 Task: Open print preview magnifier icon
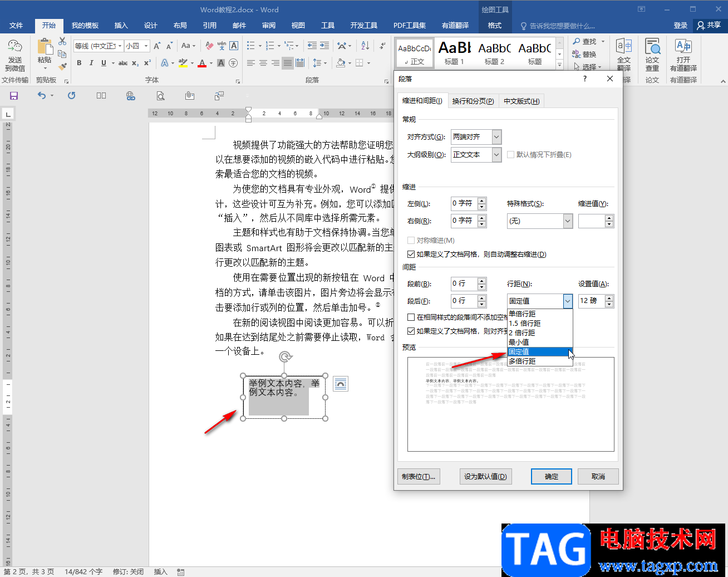coord(160,96)
